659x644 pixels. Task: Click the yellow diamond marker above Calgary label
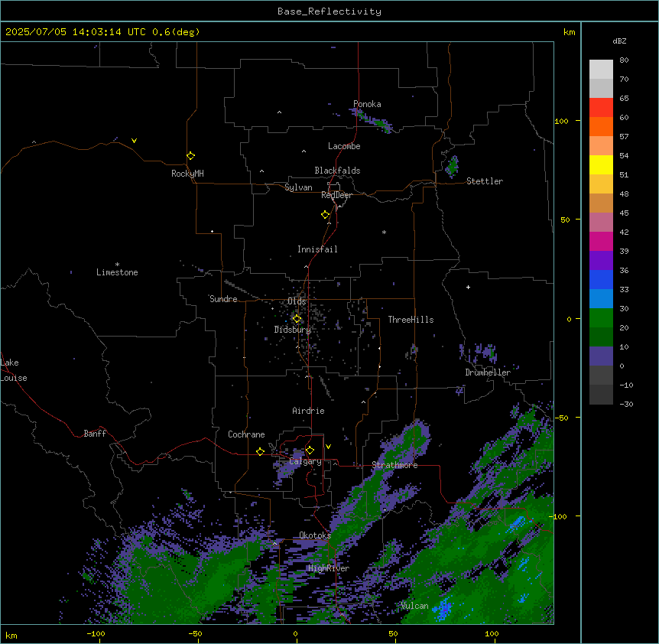coord(310,450)
